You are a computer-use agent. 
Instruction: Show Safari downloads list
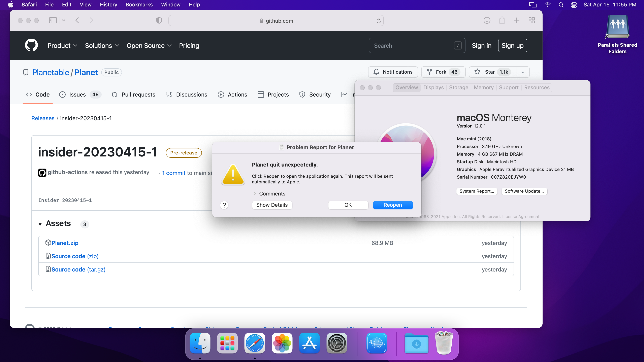point(487,21)
